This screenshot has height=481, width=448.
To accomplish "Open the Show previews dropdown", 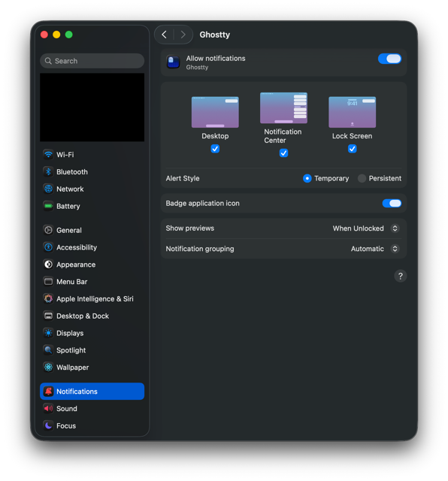I will pyautogui.click(x=366, y=228).
